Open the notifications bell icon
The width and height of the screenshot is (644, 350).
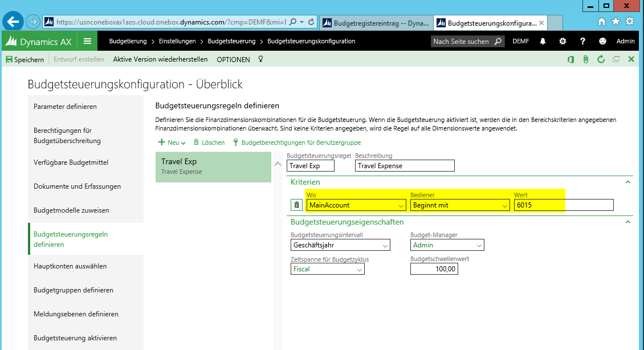543,41
